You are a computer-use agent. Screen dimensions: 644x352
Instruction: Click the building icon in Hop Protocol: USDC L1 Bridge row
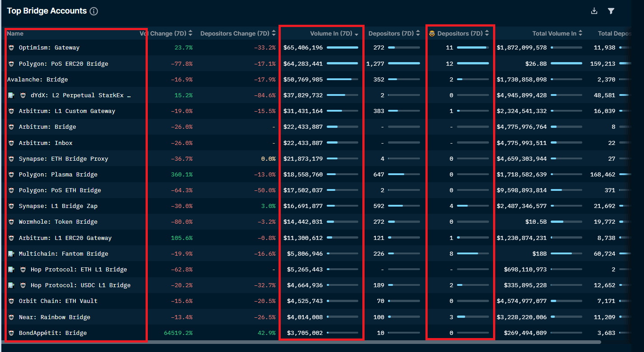(x=11, y=285)
